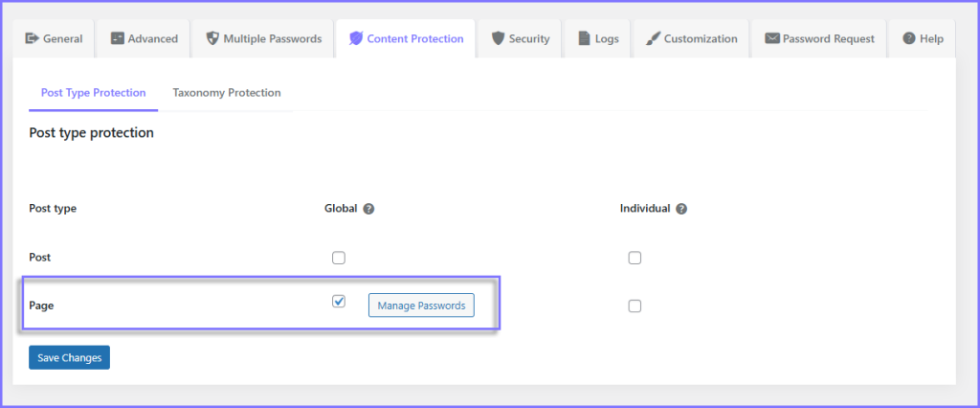Screen dimensions: 980x408
Task: Enable Individual protection for Post
Action: click(x=635, y=258)
